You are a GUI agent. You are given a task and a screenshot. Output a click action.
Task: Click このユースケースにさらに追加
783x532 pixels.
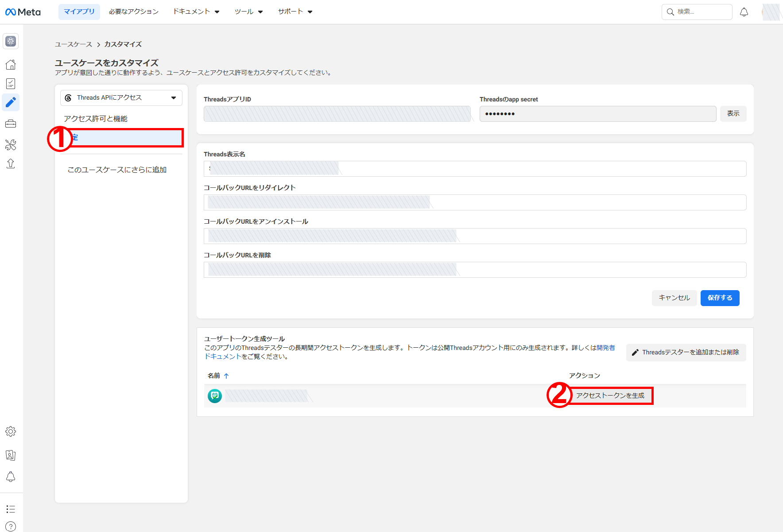117,170
